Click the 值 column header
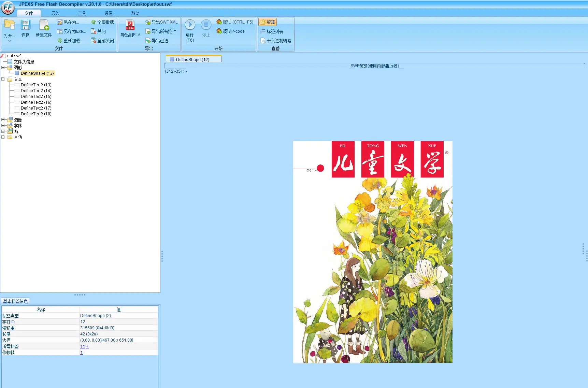588x388 pixels. [119, 310]
